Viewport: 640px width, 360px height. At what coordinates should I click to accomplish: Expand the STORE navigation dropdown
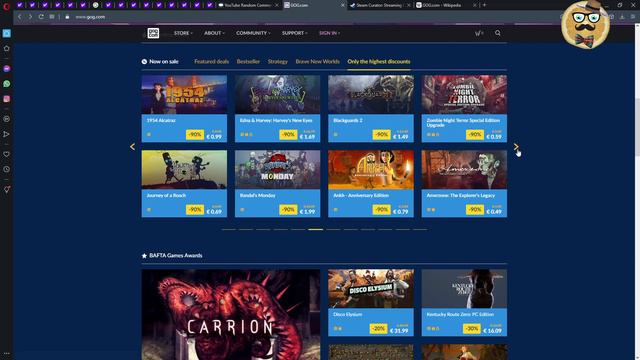point(183,33)
